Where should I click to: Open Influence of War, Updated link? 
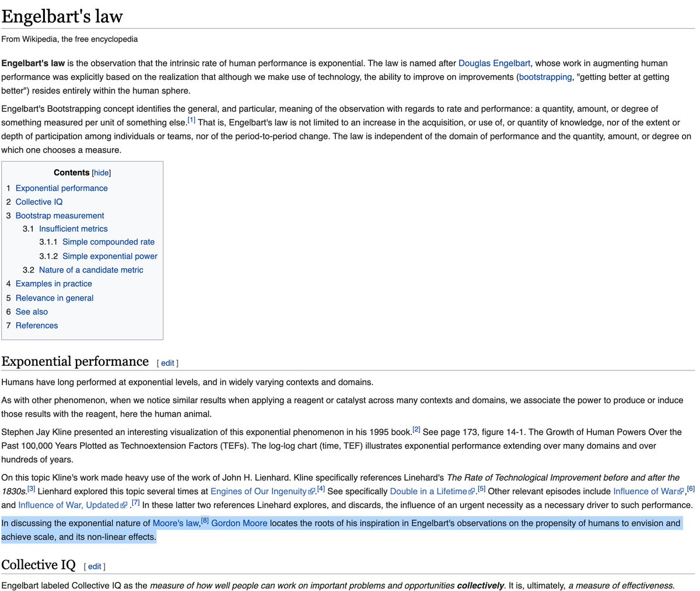[x=72, y=505]
